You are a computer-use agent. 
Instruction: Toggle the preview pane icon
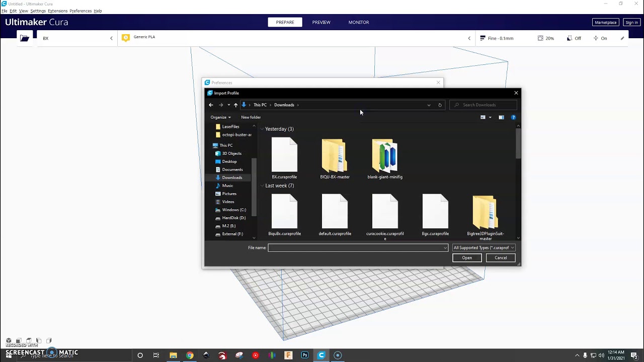pos(501,117)
